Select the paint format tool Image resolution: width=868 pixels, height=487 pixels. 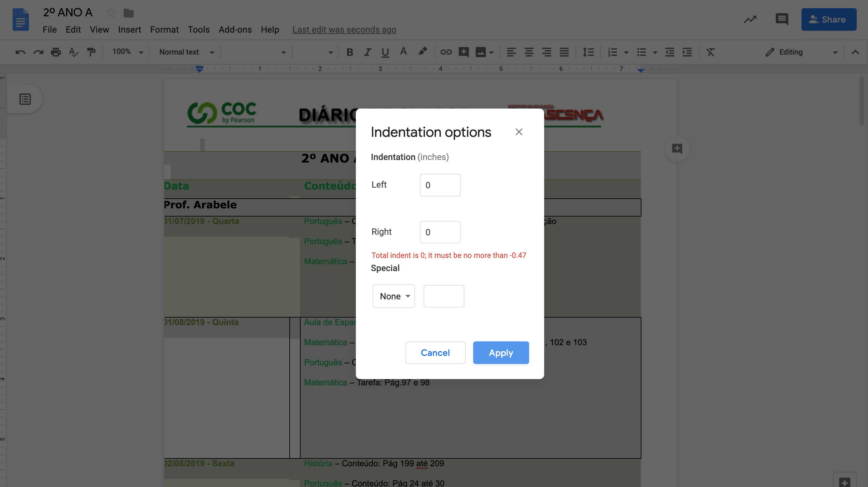91,52
